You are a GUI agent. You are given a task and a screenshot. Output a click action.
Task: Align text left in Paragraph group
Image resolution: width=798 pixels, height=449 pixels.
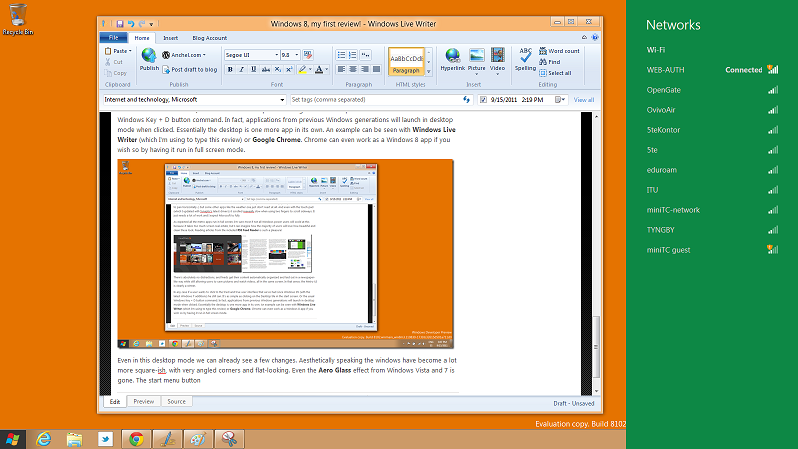coord(341,69)
